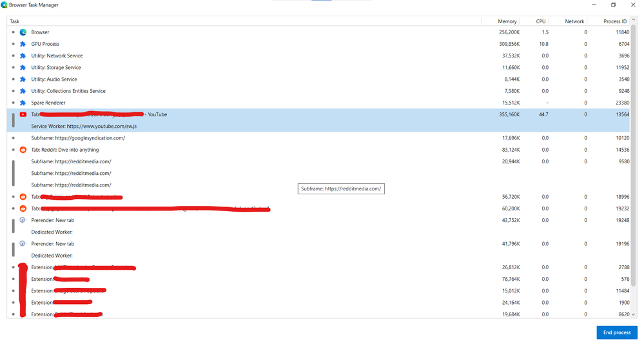Click the Edge Browser process icon
This screenshot has width=644, height=346.
click(x=23, y=32)
